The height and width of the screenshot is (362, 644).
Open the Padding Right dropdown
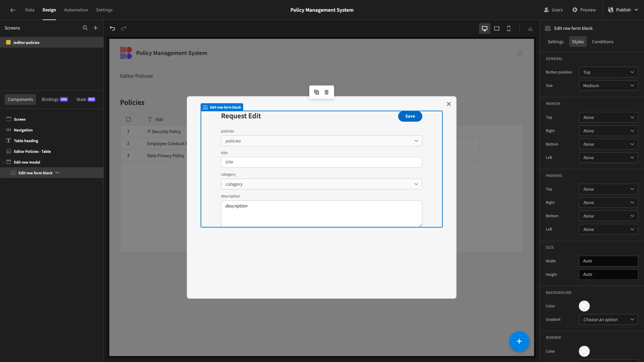tap(608, 203)
